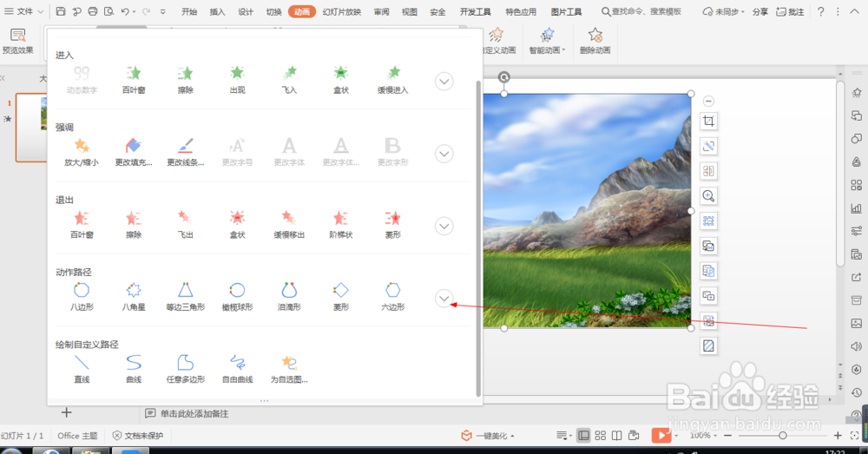Open the 设计 tab

coord(246,11)
